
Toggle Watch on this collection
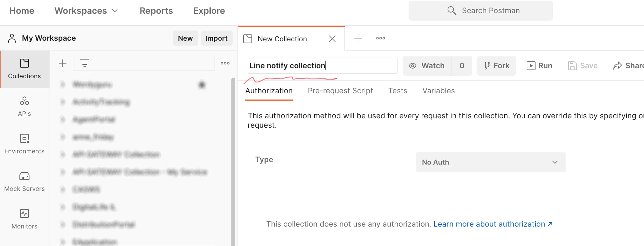(x=427, y=66)
